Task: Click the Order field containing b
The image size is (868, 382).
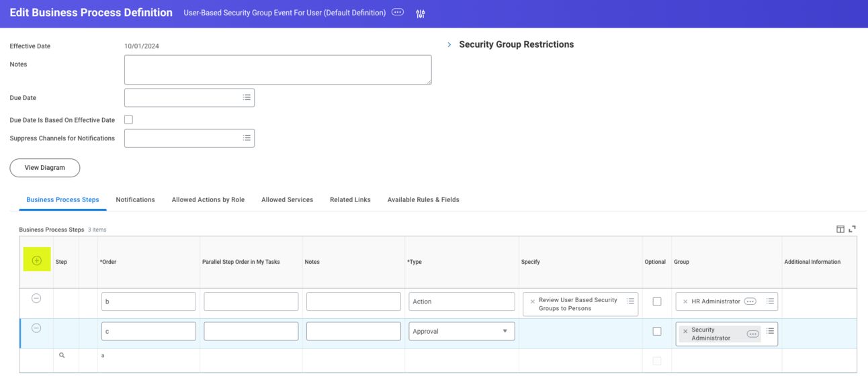Action: point(148,301)
